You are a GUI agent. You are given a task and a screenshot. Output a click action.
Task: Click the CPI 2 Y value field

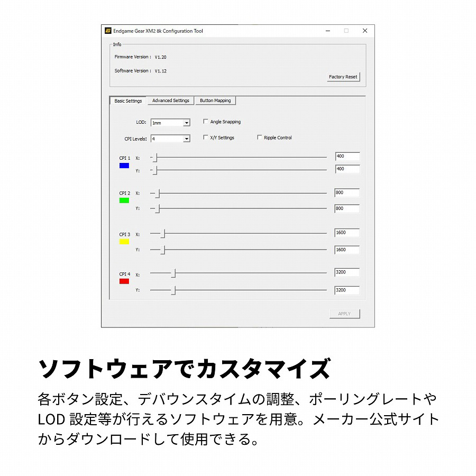click(x=347, y=208)
